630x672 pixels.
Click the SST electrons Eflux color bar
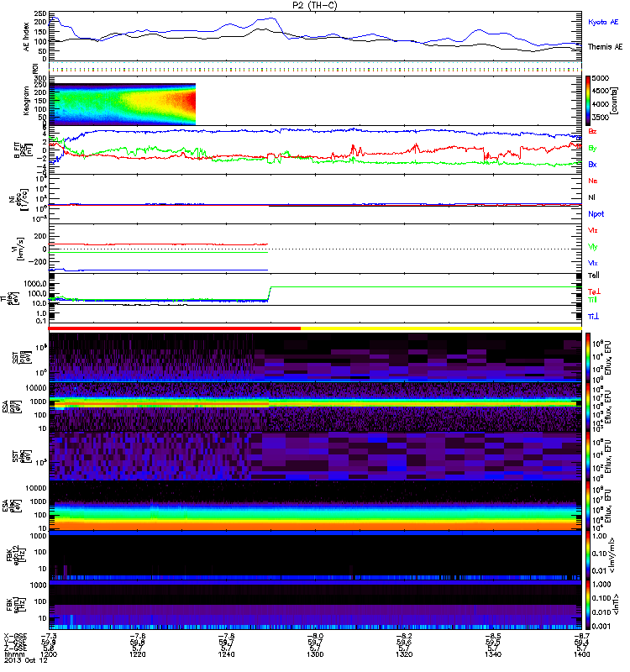pos(587,456)
